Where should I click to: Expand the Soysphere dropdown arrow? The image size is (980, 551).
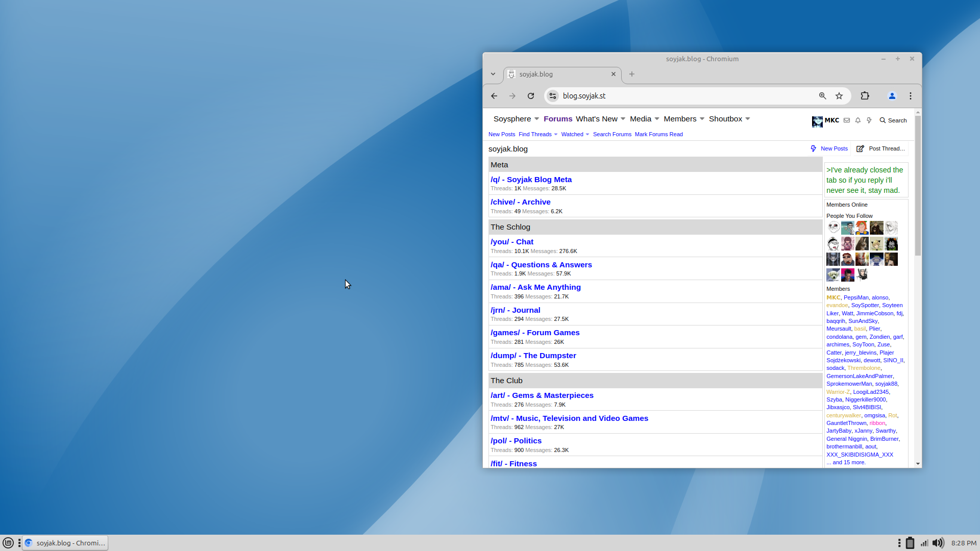[536, 119]
